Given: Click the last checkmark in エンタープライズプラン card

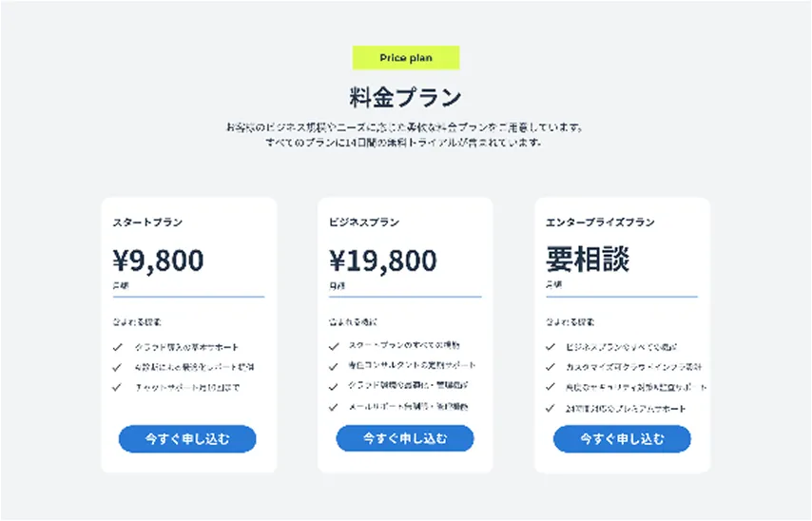Looking at the screenshot, I should click(551, 409).
